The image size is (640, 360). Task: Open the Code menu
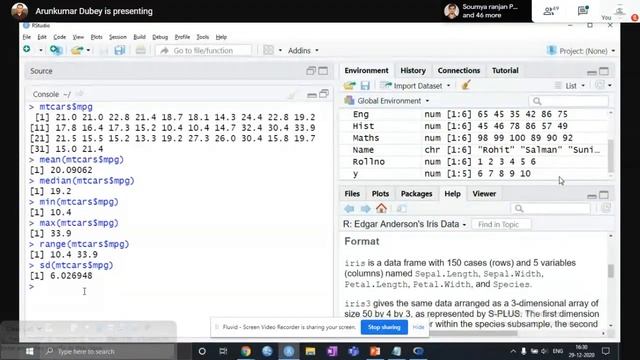tap(59, 37)
